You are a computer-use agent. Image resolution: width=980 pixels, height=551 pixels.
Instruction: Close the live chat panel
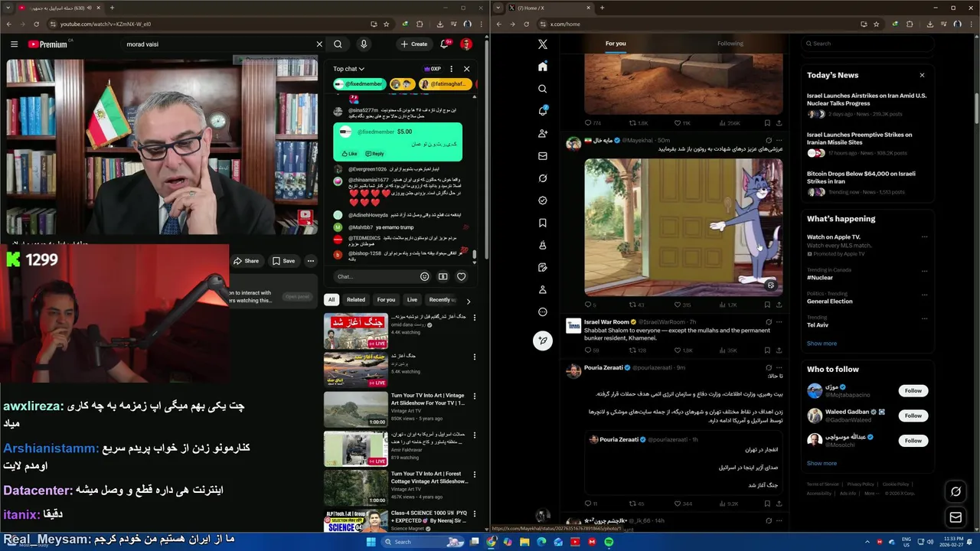[x=466, y=69]
